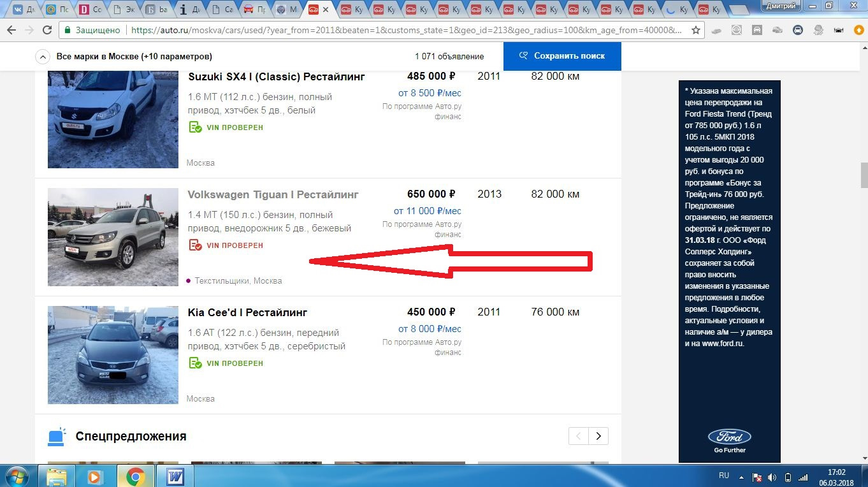Image resolution: width=868 pixels, height=487 pixels.
Task: Click '1 071 объявление' count text
Action: click(449, 56)
